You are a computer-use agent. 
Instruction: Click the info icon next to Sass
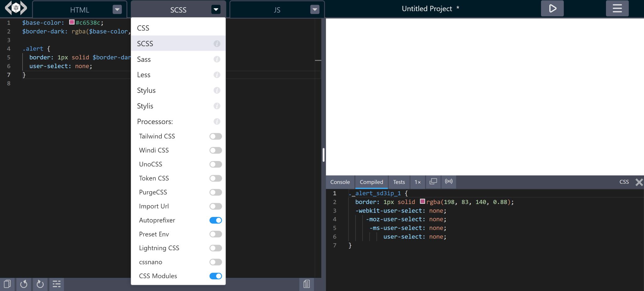(217, 59)
